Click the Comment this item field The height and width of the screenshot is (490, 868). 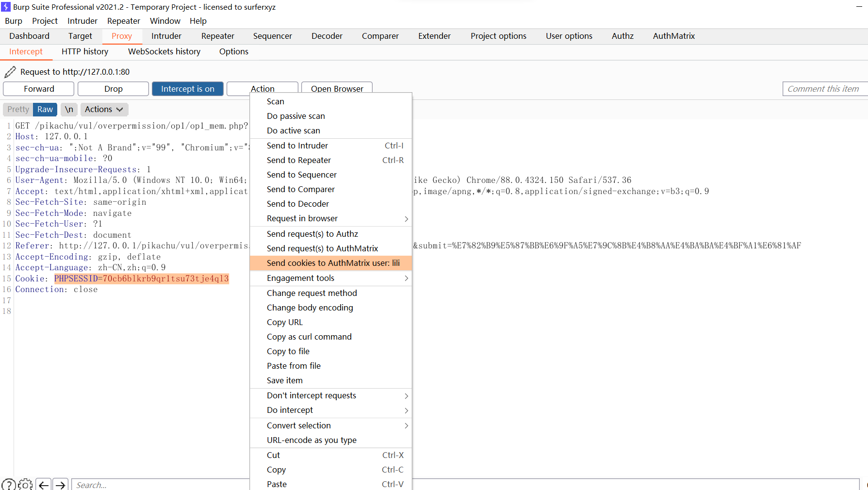click(x=824, y=89)
